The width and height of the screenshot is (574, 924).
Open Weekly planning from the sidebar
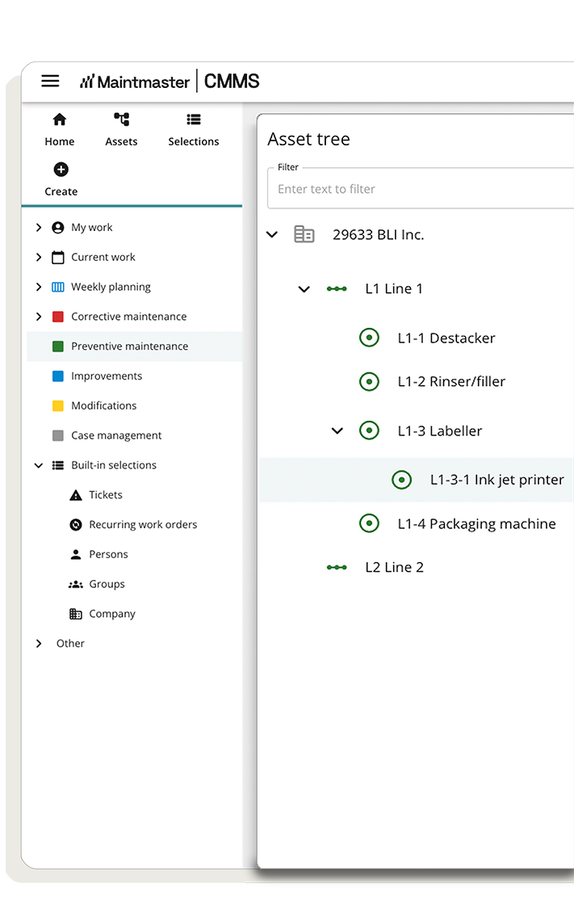pos(111,287)
